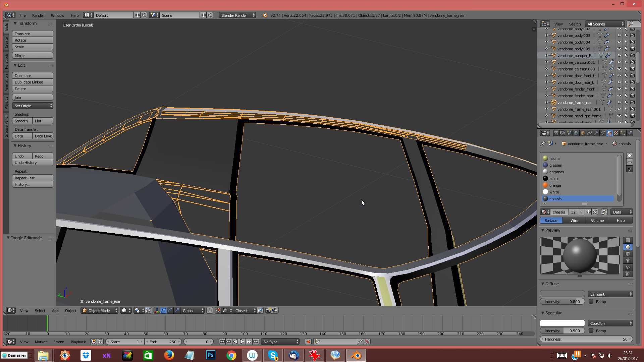Open Blender taskbar icon
The image size is (644, 362).
coord(356,355)
